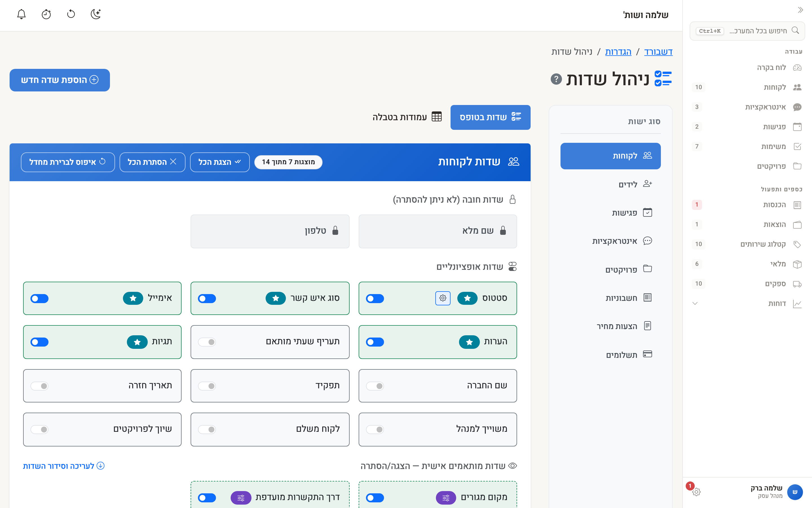The height and width of the screenshot is (508, 812).
Task: Disable the אימייל field toggle
Action: point(39,298)
